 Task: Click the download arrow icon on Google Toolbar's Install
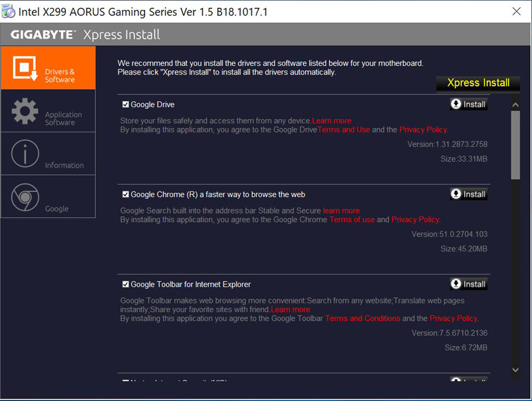point(456,283)
